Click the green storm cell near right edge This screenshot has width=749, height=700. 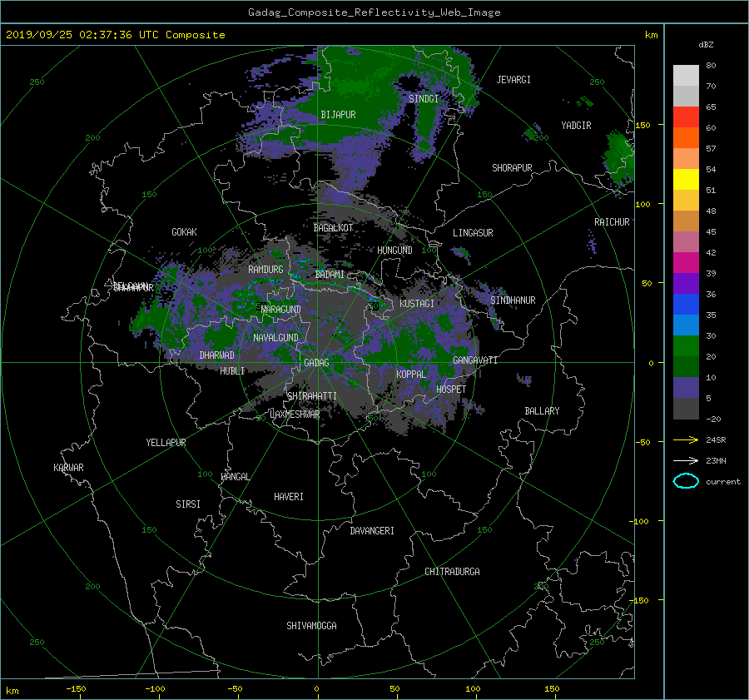click(x=619, y=158)
